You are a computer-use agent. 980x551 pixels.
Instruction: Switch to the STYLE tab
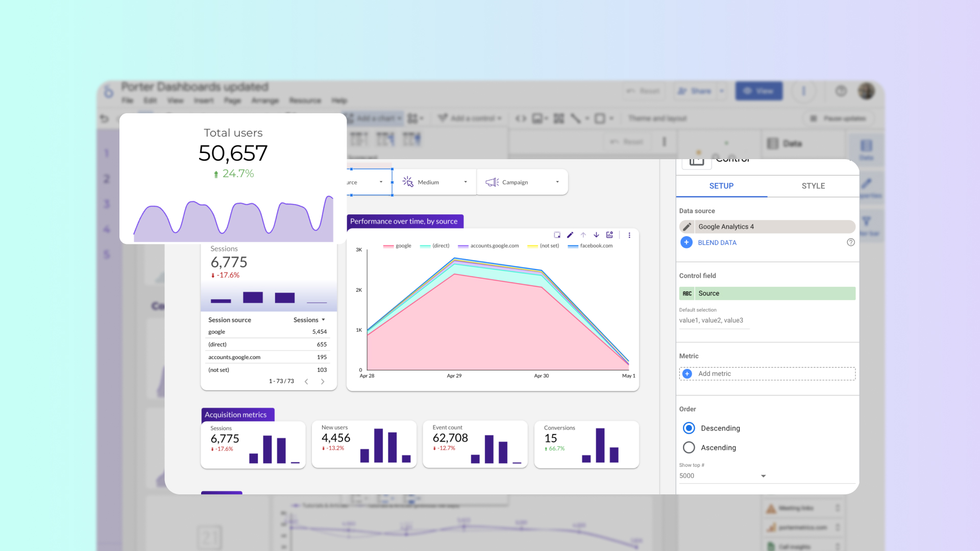click(813, 186)
